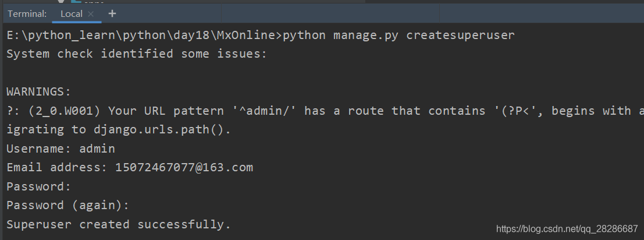Screen dimensions: 644x240
Task: Click the admin username value
Action: (x=97, y=149)
